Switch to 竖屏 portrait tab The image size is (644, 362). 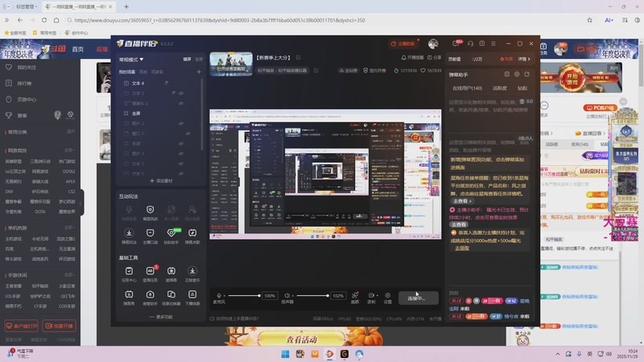199,59
